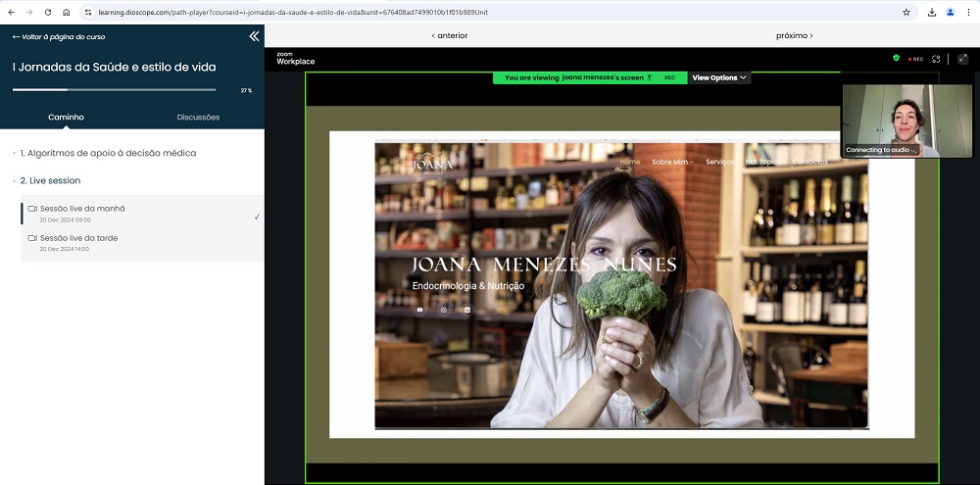Screen dimensions: 980x485
Task: Open the Chrome profile avatar icon
Action: (950, 12)
